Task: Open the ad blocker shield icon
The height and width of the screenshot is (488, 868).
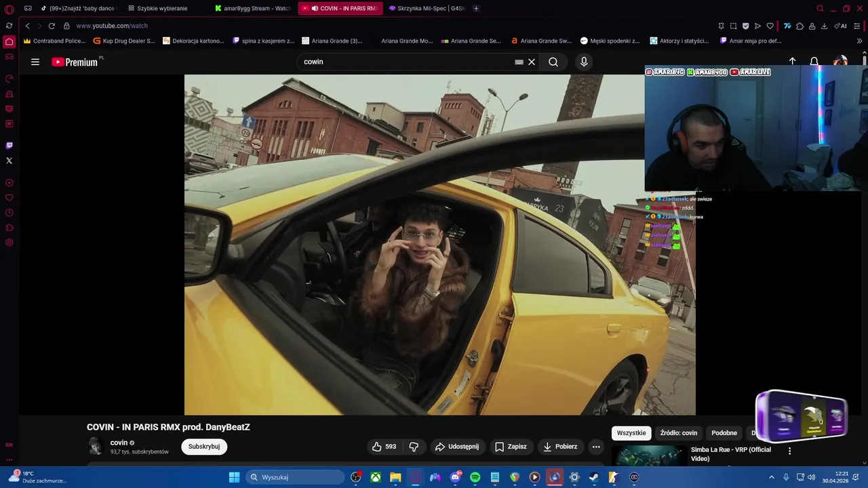Action: (x=745, y=26)
